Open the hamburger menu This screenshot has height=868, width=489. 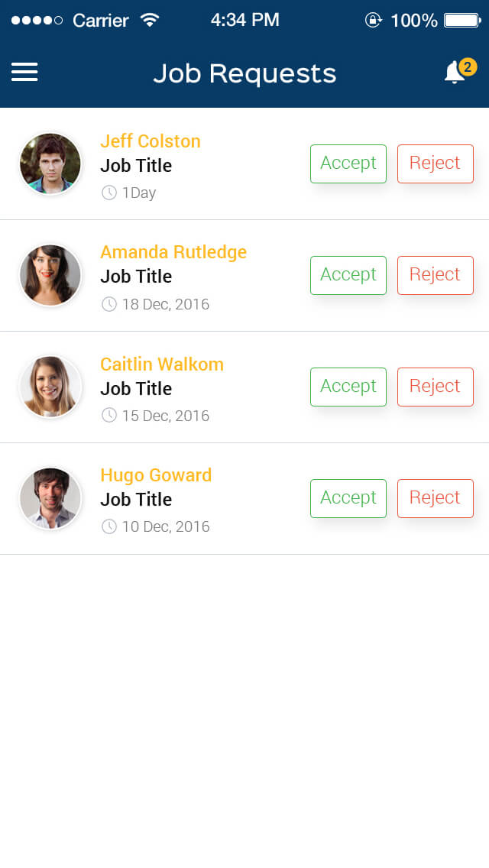coord(24,73)
